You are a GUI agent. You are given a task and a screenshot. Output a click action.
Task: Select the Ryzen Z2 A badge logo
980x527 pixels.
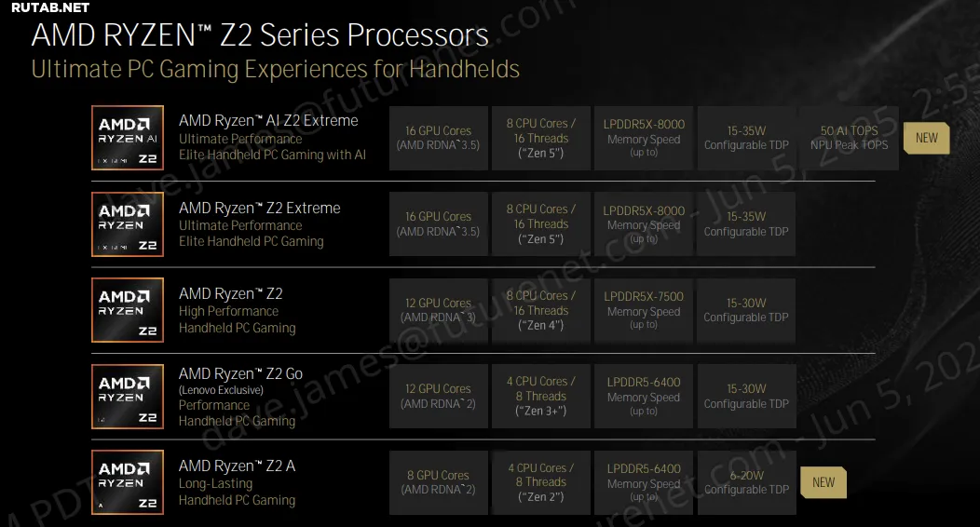[128, 482]
